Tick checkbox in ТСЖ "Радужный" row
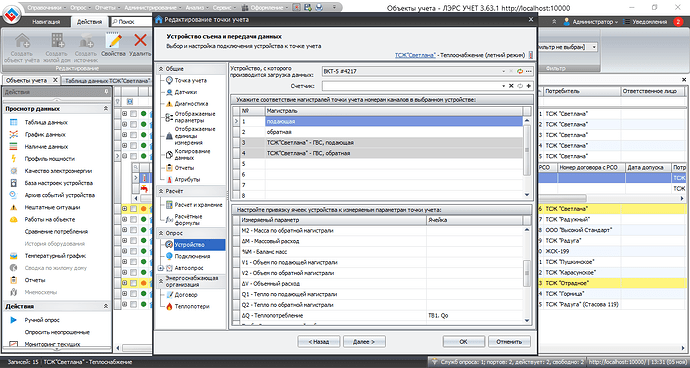Image resolution: width=690 pixels, height=368 pixels. 133,219
